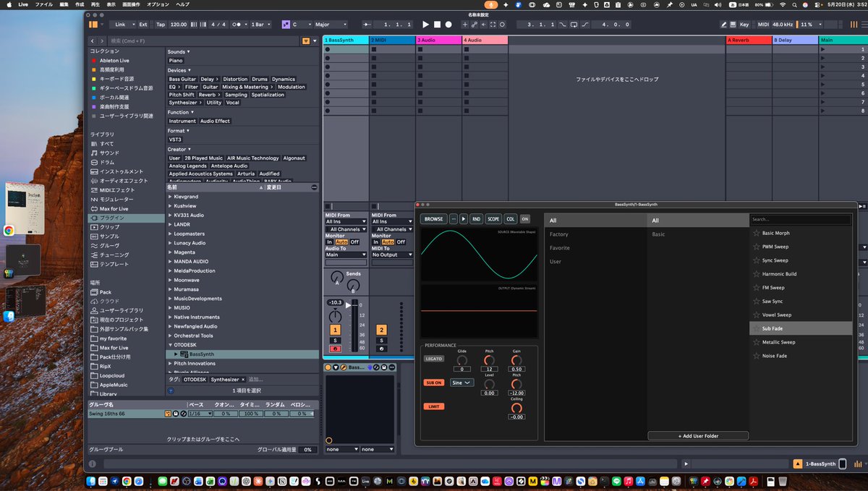Toggle SUB ON in BassSynth
Image resolution: width=868 pixels, height=491 pixels.
[x=434, y=383]
